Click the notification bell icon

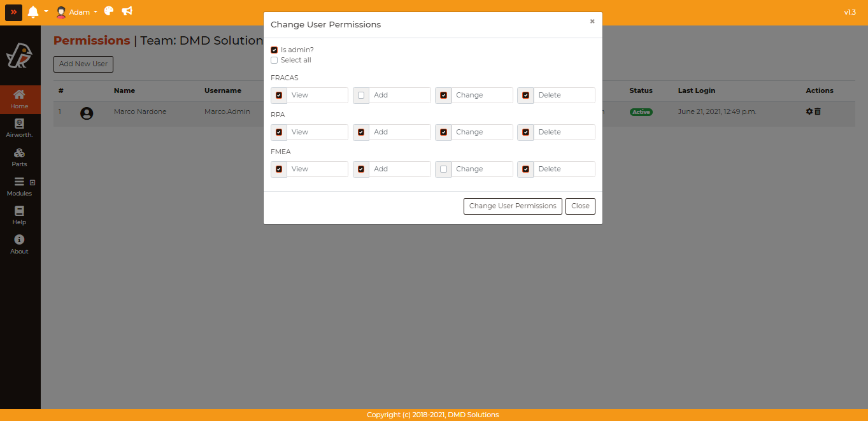click(33, 12)
